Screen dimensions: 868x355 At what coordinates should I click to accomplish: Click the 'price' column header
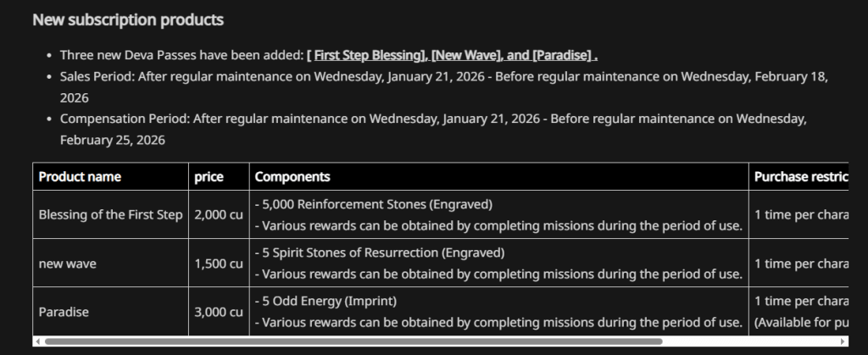pos(209,177)
